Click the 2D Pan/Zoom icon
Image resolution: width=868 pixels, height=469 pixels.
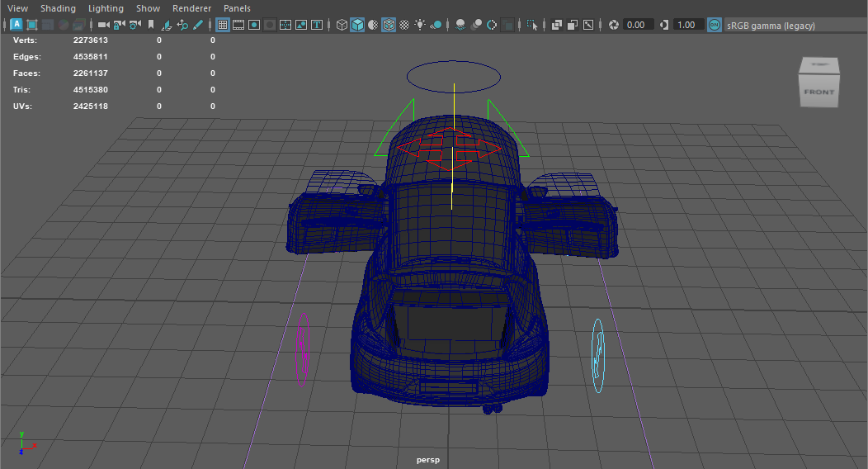pyautogui.click(x=182, y=25)
